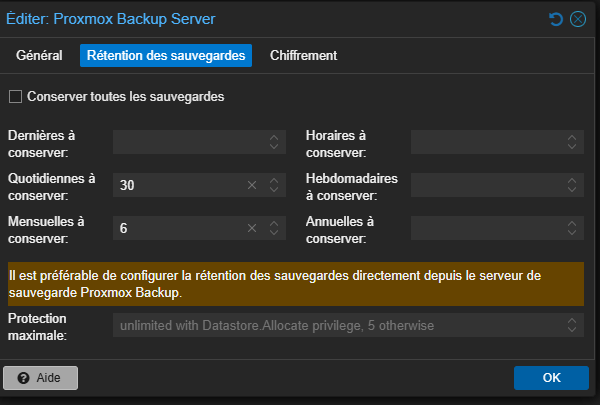Image resolution: width=600 pixels, height=405 pixels.
Task: Increase Hebdomadaires à conserver with up arrow
Action: [x=572, y=180]
